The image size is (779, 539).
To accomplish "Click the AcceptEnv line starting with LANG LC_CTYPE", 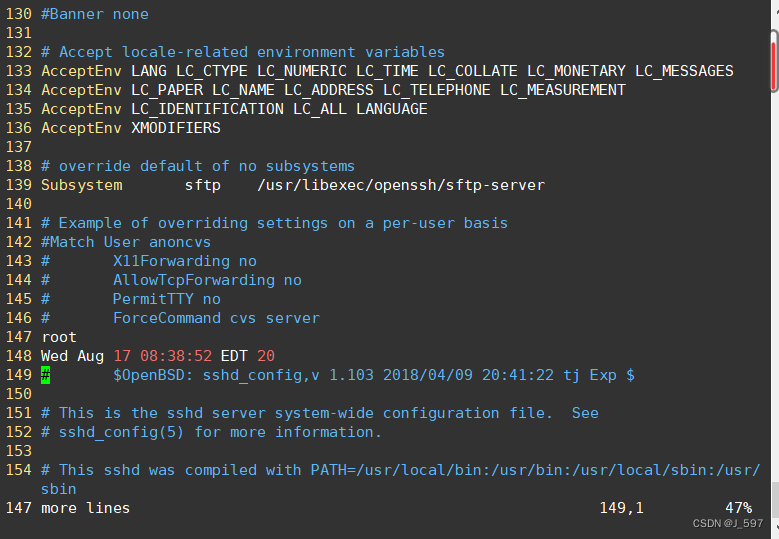I will [x=387, y=71].
